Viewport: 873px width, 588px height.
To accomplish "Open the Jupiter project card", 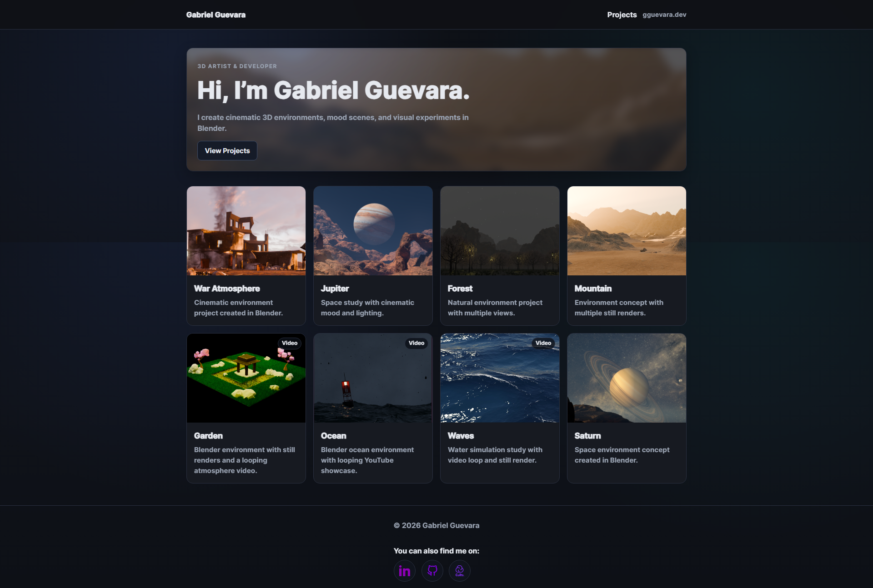I will point(372,255).
